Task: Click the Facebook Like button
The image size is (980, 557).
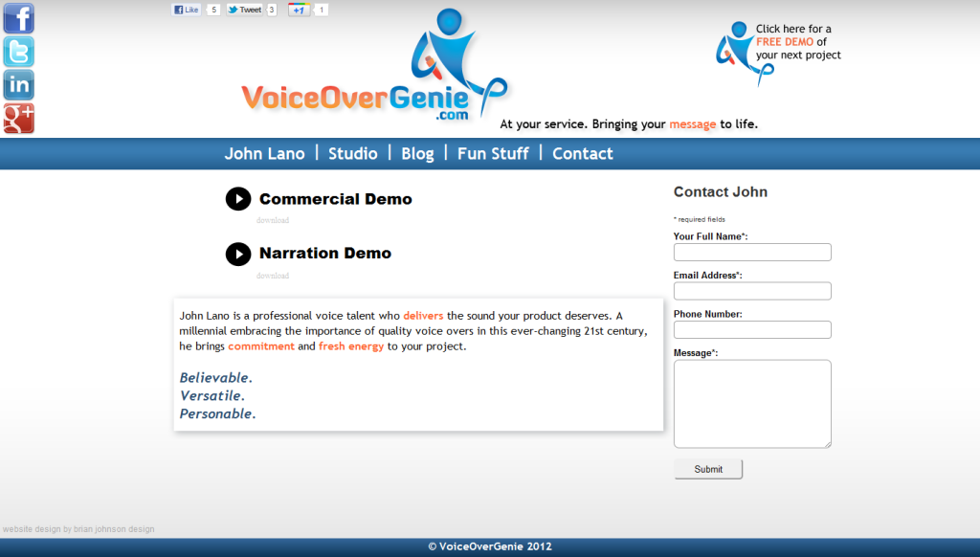Action: point(188,10)
